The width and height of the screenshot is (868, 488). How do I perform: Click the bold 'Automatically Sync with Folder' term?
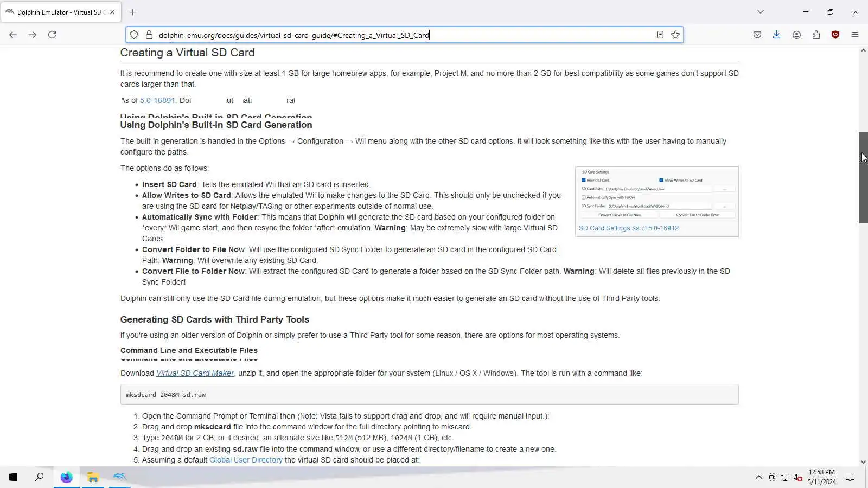point(200,217)
